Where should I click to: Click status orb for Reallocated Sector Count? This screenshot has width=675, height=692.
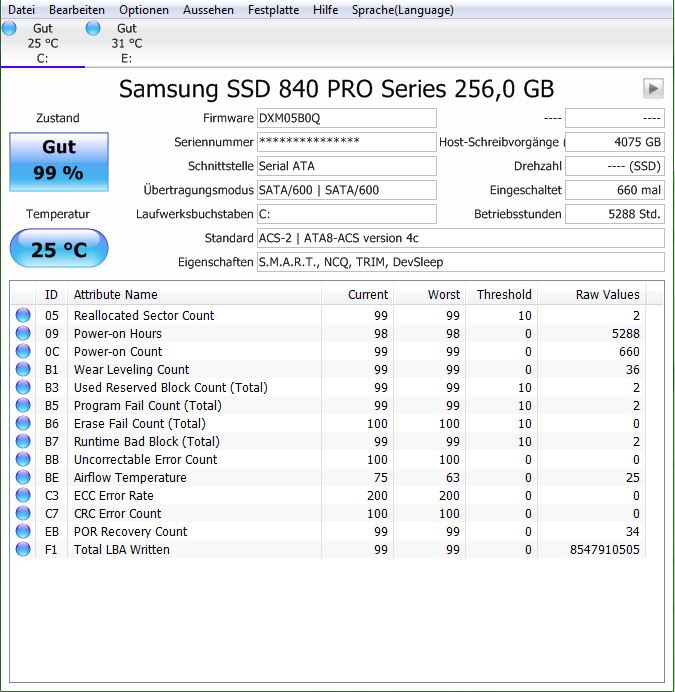click(23, 315)
